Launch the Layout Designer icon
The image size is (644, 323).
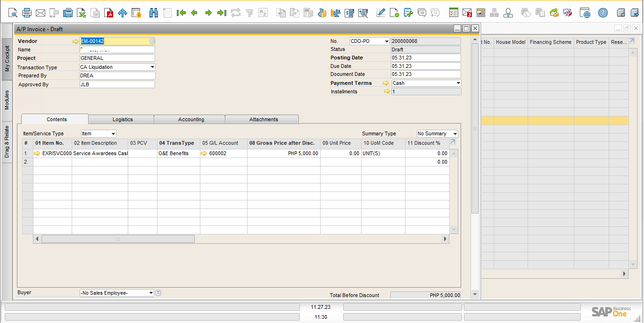coord(395,13)
